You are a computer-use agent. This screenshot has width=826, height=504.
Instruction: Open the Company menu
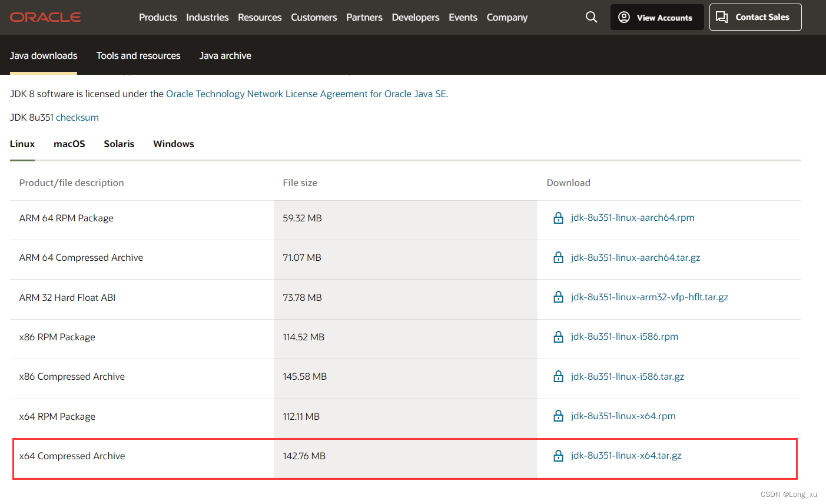click(x=507, y=17)
